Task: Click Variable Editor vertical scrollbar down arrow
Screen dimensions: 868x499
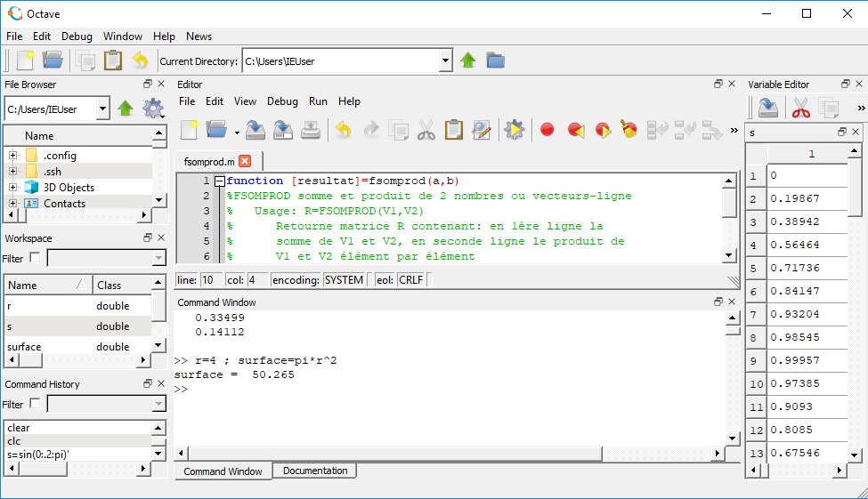Action: pos(854,455)
